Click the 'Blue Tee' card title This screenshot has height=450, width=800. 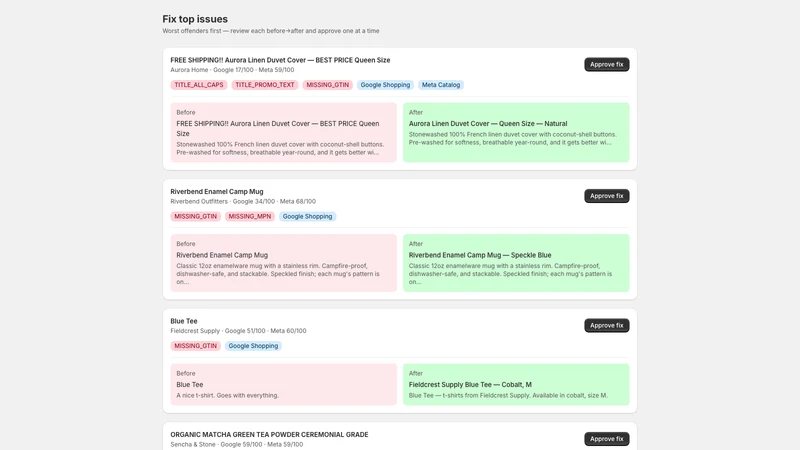click(184, 321)
